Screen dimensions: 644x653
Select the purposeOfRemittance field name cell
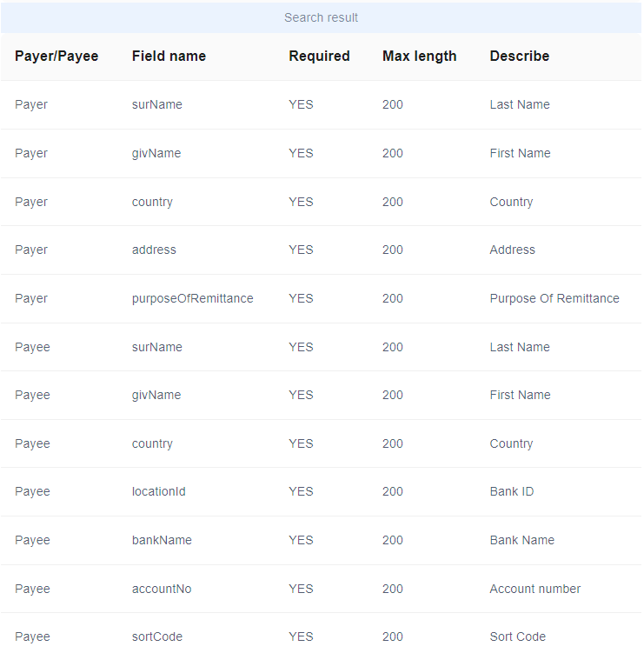pyautogui.click(x=192, y=298)
